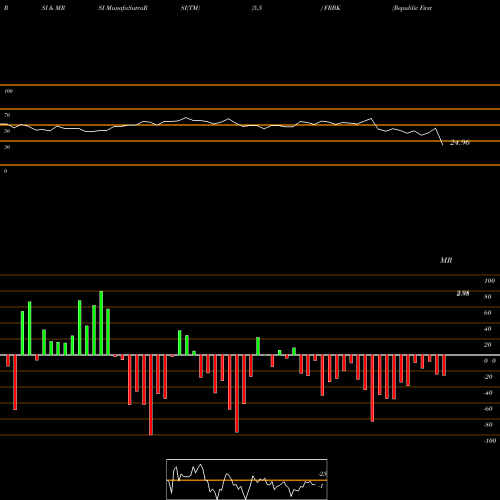This screenshot has height=500, width=500.
Task: Click the RSI value '24.96' label
Action: (x=459, y=143)
